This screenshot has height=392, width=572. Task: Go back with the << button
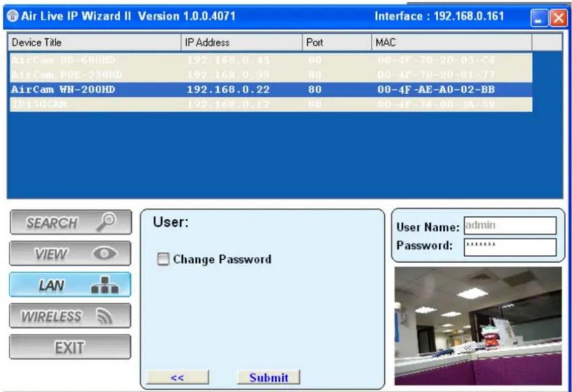tap(178, 377)
